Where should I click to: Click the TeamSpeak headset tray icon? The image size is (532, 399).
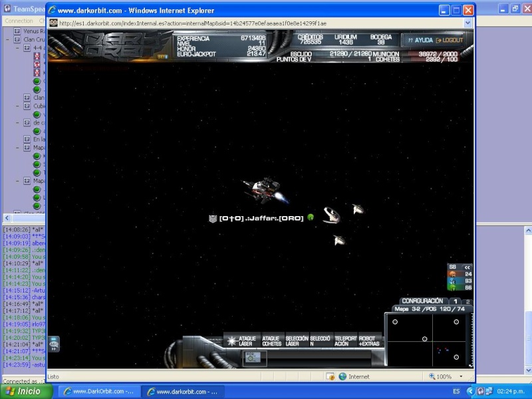[481, 392]
